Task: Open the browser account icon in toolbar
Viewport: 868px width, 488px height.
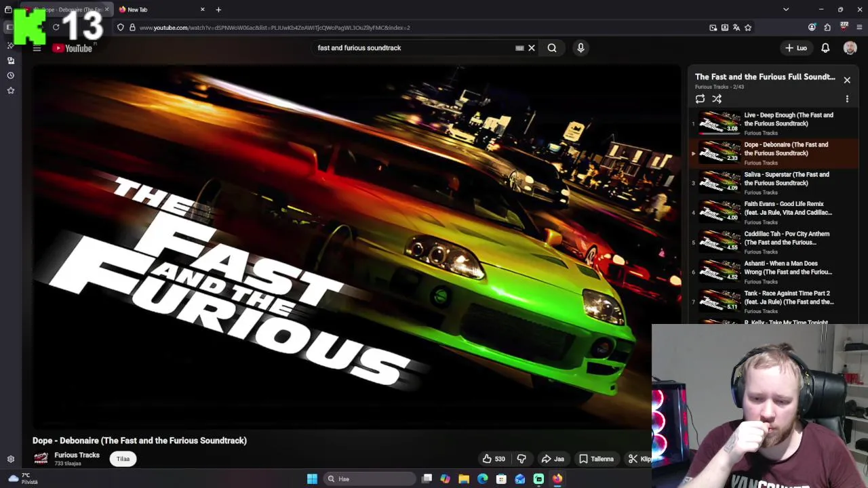Action: click(812, 28)
